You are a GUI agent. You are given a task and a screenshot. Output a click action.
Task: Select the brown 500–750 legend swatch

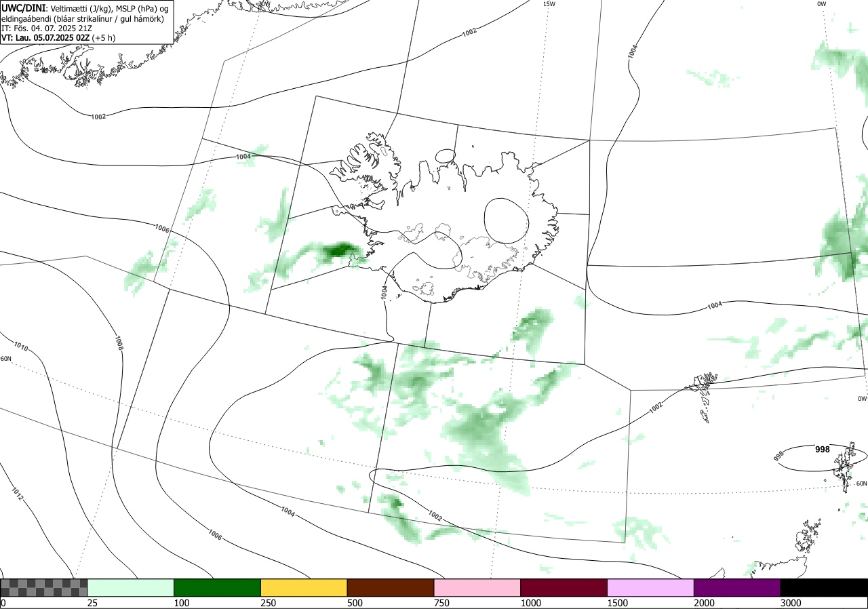[x=391, y=587]
